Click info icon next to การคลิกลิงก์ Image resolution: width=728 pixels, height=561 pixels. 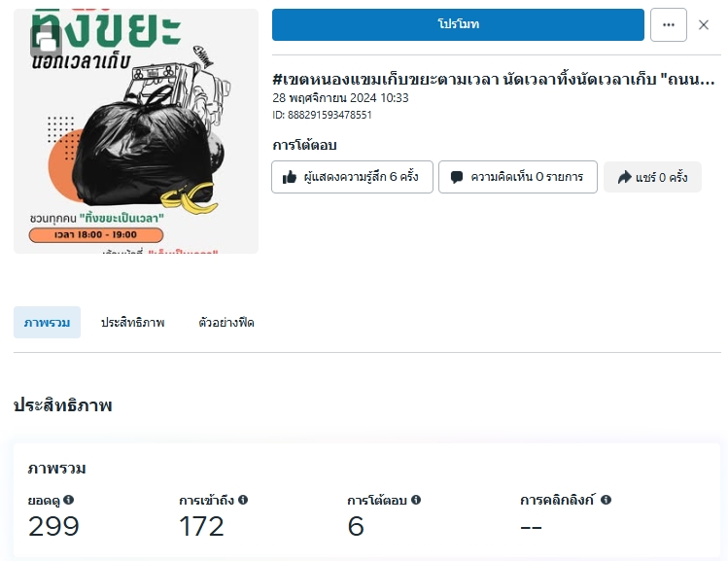[606, 500]
